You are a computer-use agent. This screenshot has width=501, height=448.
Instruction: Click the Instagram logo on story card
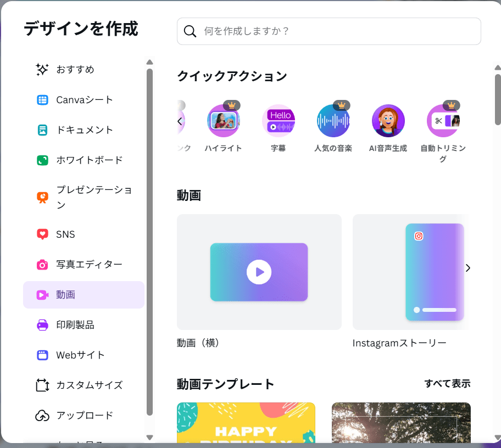(x=419, y=236)
